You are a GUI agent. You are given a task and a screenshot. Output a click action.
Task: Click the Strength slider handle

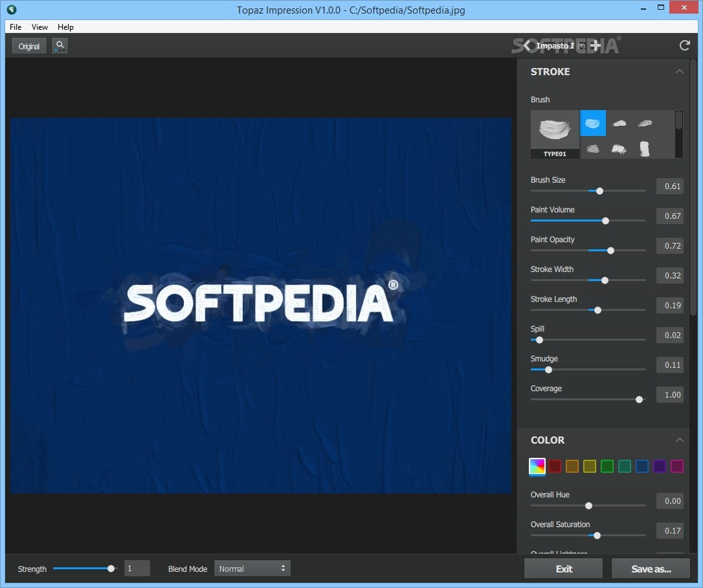(111, 569)
